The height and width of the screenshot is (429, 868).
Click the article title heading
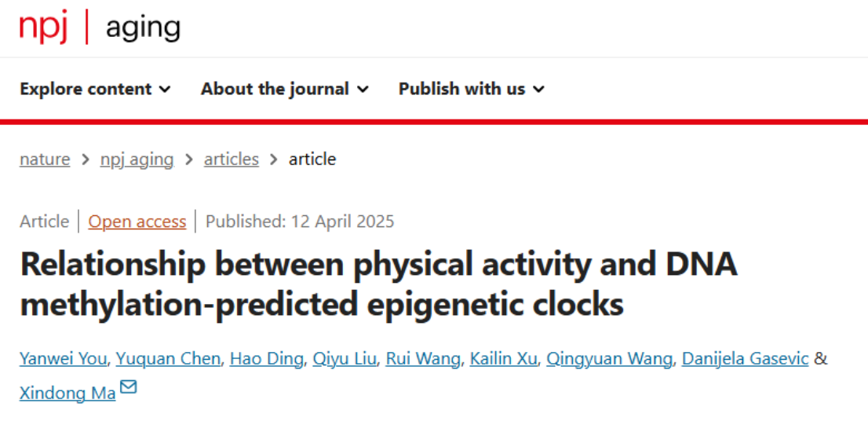(x=378, y=284)
